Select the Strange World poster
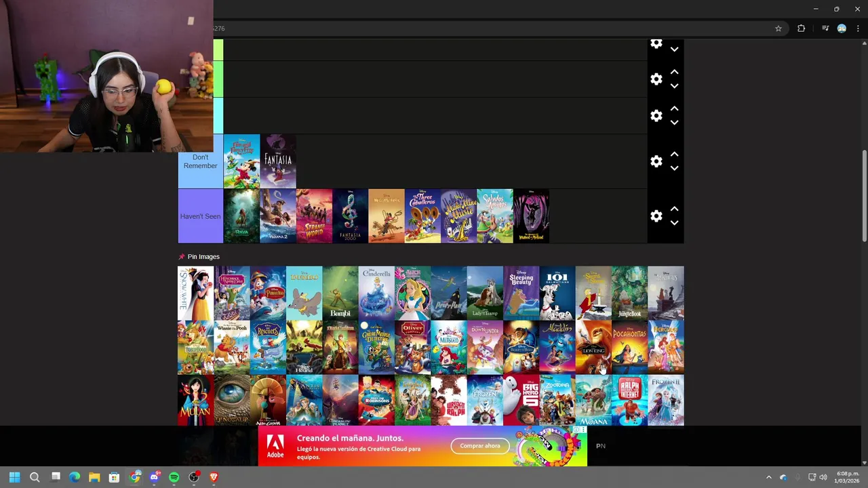 pos(314,216)
